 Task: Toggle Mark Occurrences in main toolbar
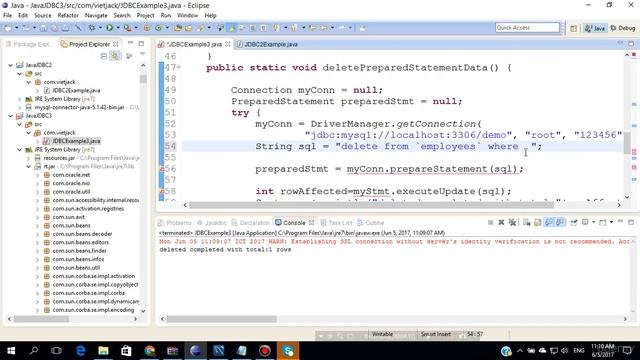point(232,28)
